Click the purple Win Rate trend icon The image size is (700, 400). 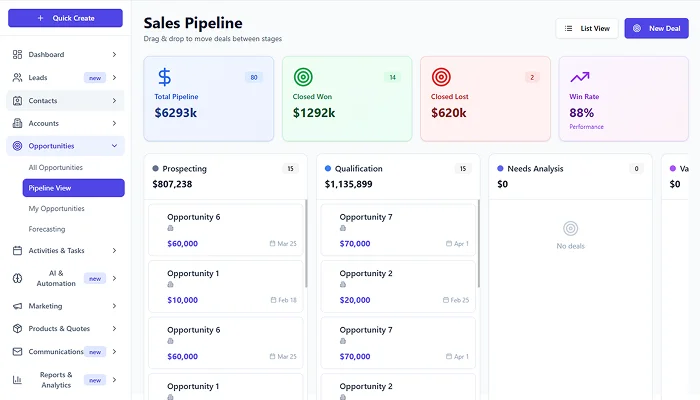coord(580,77)
